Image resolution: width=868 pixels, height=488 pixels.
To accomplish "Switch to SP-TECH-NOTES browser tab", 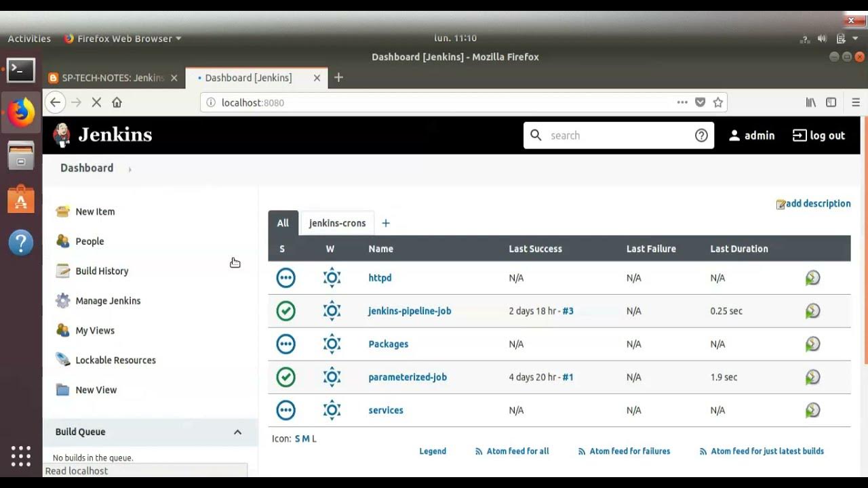I will 113,78.
